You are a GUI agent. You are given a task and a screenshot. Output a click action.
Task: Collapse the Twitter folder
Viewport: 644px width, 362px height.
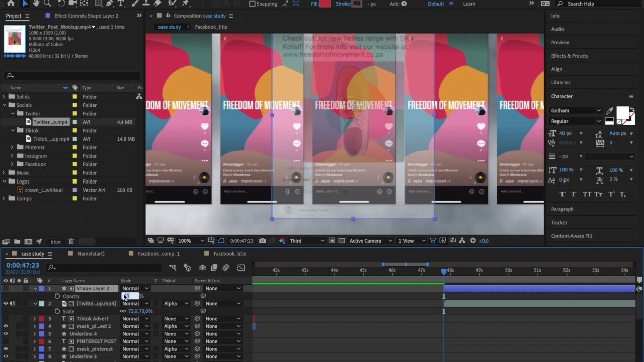click(x=12, y=114)
